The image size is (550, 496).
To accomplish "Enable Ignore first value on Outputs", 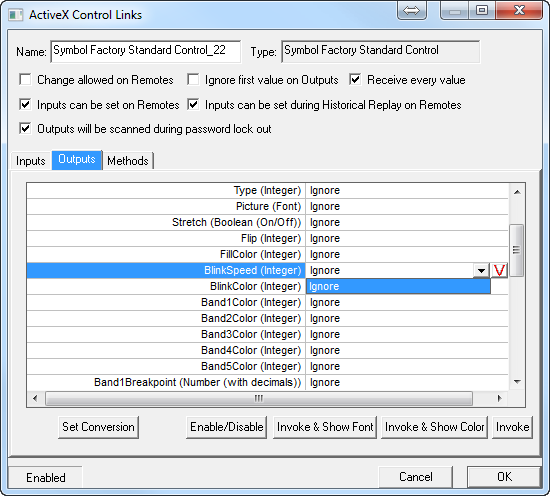I will click(x=193, y=80).
